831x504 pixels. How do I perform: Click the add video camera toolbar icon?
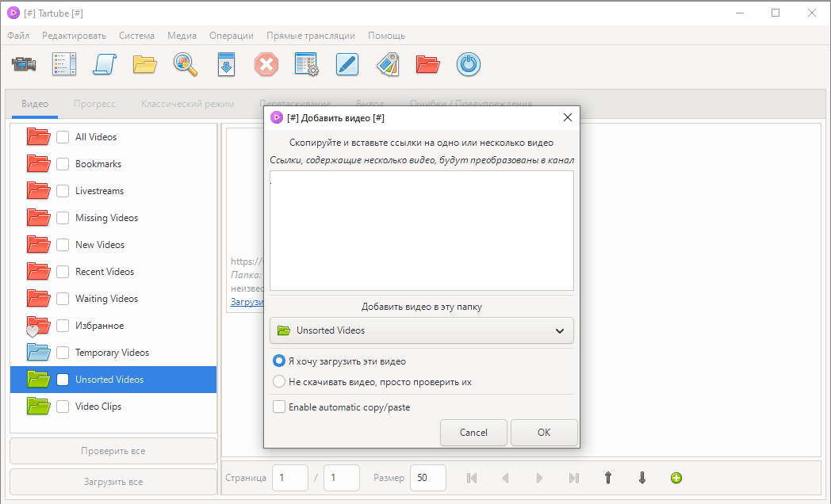pyautogui.click(x=24, y=65)
